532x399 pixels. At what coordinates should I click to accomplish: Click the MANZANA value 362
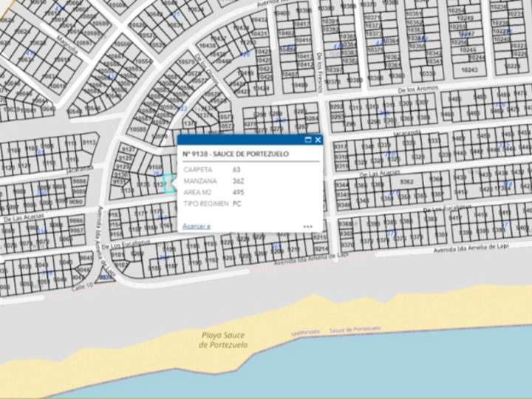pos(238,181)
